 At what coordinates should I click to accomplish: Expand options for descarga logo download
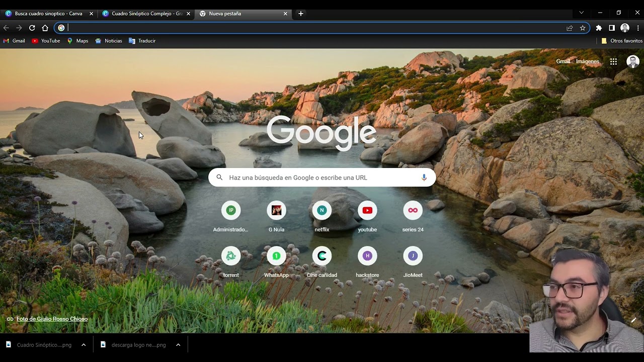178,345
